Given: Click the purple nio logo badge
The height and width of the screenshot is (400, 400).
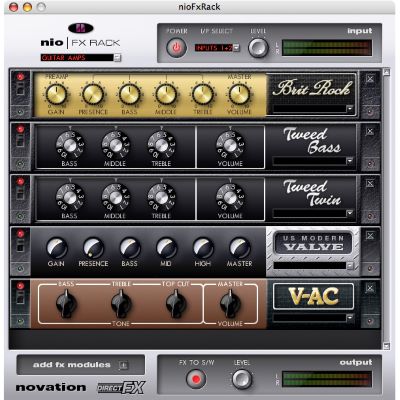Looking at the screenshot, I should (x=81, y=29).
